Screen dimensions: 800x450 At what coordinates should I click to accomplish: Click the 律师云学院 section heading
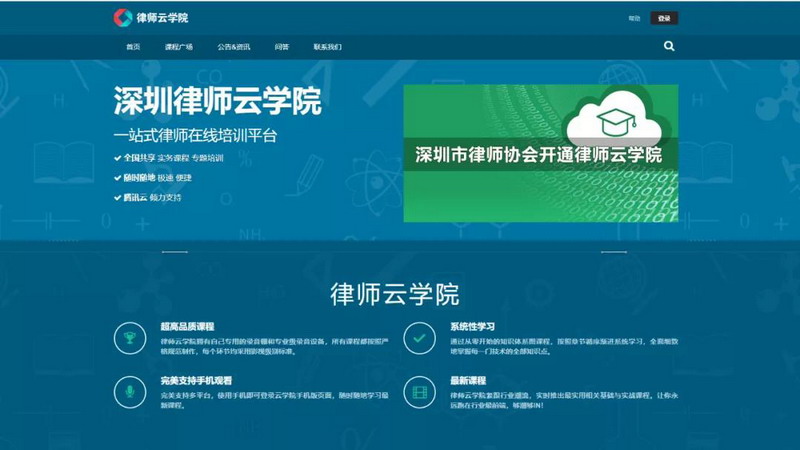395,294
